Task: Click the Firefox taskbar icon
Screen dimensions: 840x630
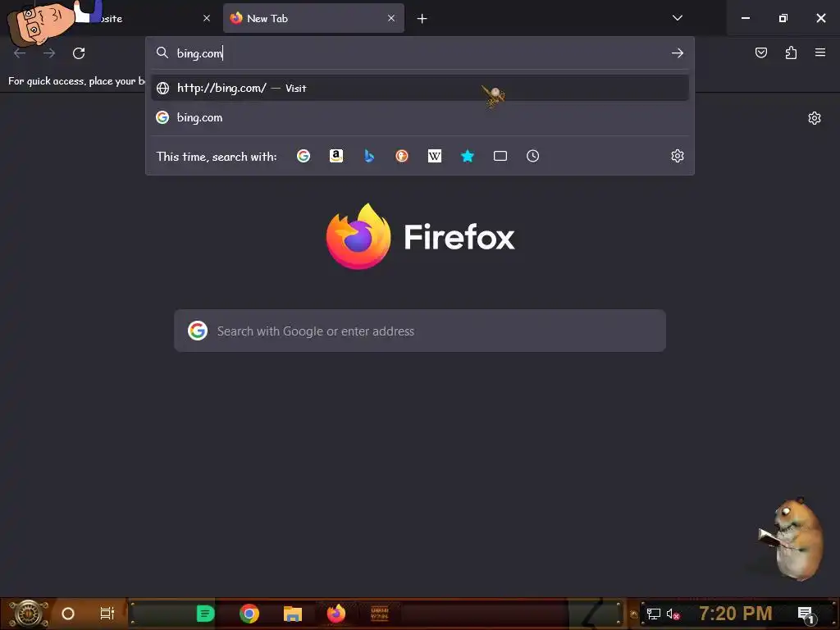Action: tap(336, 614)
